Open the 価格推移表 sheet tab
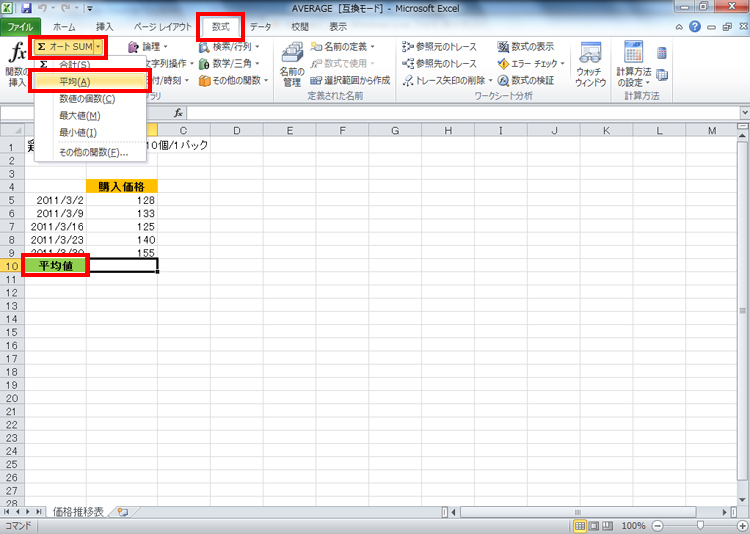The image size is (750, 534). [x=78, y=512]
